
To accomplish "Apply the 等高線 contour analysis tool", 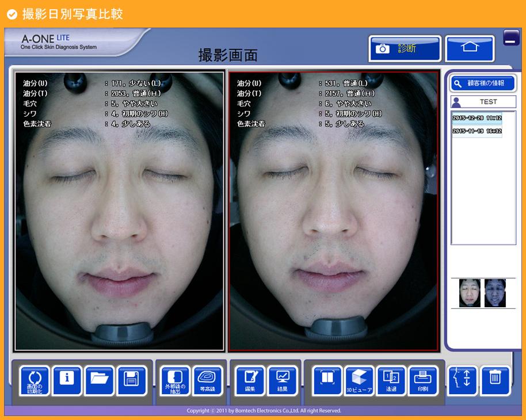I will (207, 380).
